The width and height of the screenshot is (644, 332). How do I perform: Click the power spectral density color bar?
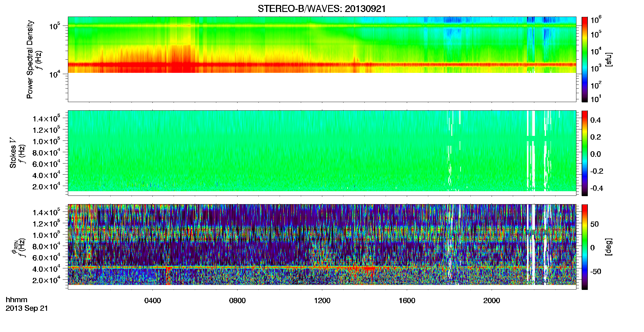[x=585, y=59]
